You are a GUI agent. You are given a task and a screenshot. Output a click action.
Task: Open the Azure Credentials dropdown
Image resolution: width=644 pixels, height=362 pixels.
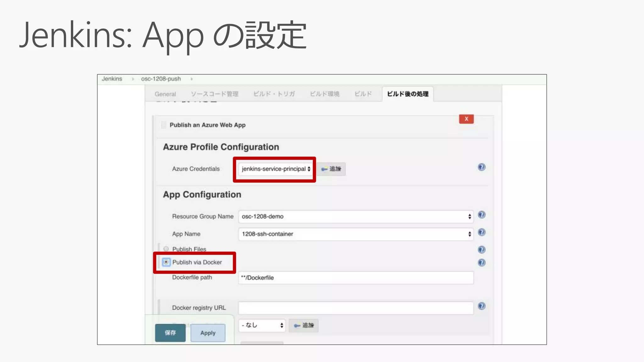[275, 169]
